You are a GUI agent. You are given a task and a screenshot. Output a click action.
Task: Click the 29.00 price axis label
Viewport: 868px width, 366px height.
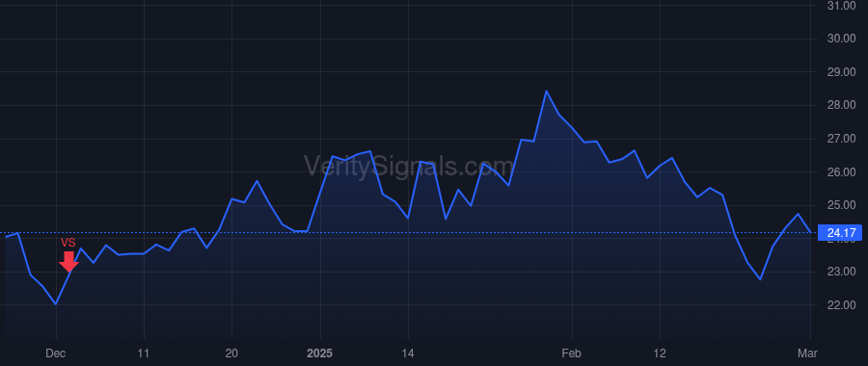(x=841, y=72)
